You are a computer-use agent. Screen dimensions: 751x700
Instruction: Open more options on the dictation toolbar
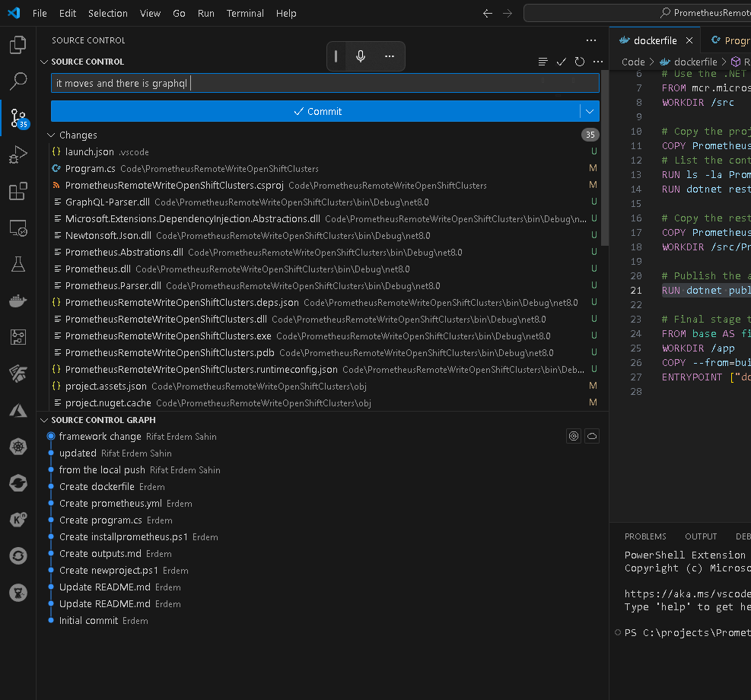click(390, 56)
